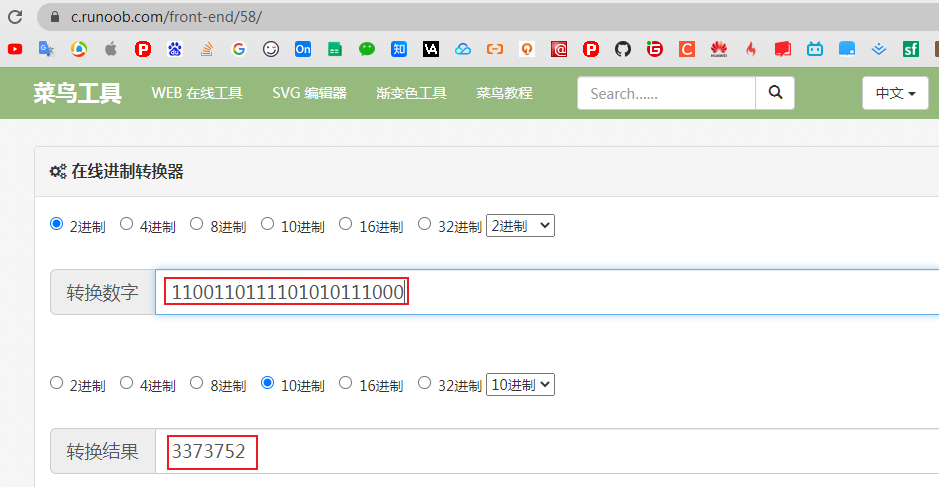Select source 10进制 radio button
Image resolution: width=939 pixels, height=487 pixels.
(267, 224)
